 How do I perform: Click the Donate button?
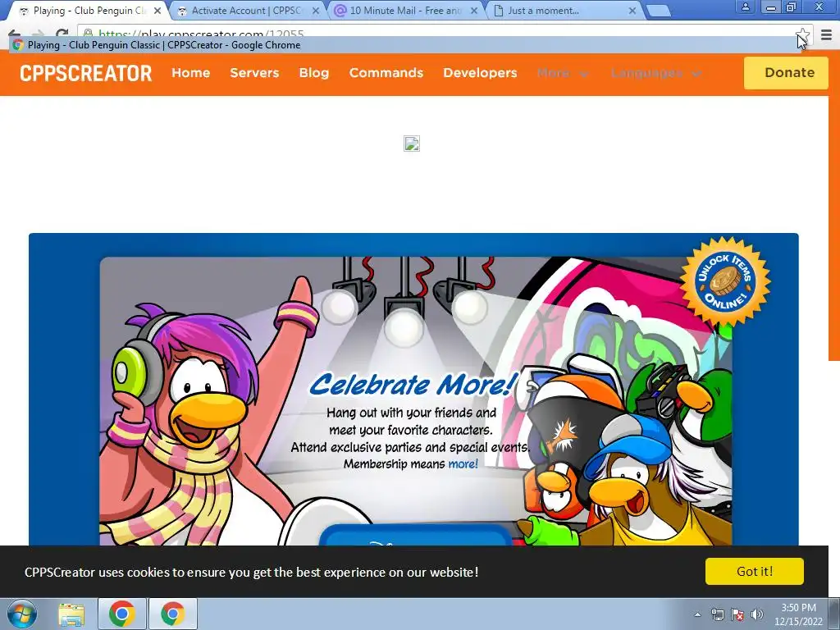tap(786, 73)
